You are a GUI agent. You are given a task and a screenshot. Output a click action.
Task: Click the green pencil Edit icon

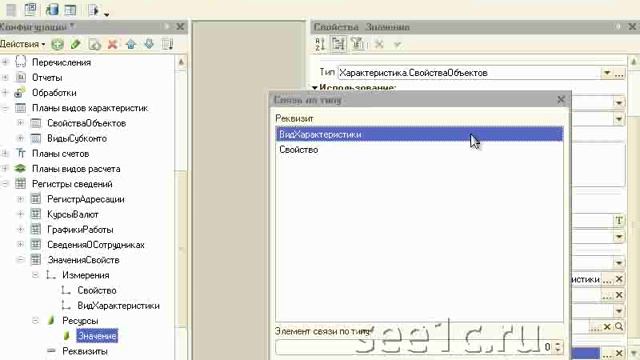pos(76,44)
